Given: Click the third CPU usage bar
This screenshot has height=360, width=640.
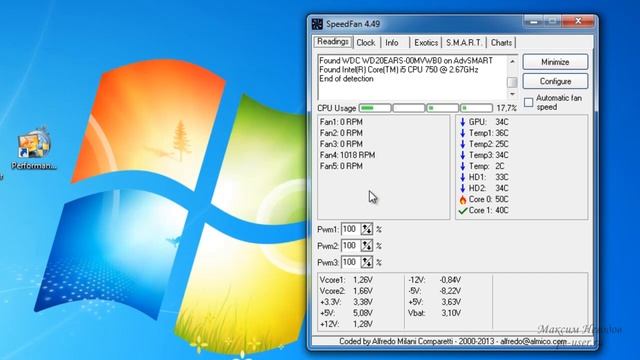Looking at the screenshot, I should click(x=442, y=108).
